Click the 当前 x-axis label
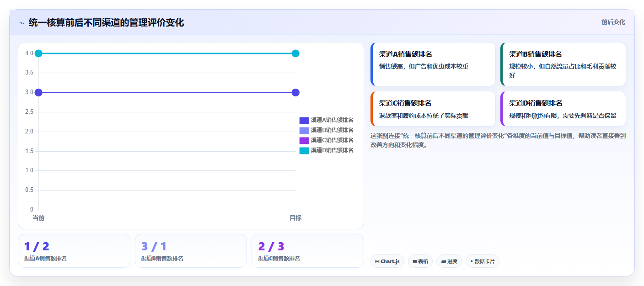Screen dimensions: 644x286 tap(38, 218)
